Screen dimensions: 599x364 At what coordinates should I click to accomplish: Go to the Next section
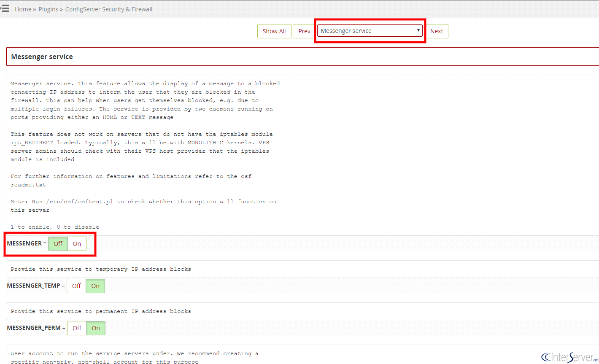tap(437, 31)
